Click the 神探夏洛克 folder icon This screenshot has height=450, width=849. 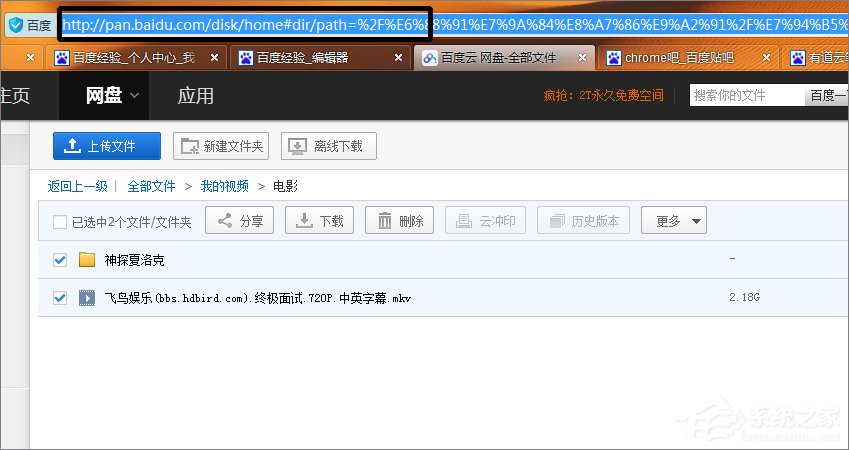(x=87, y=260)
